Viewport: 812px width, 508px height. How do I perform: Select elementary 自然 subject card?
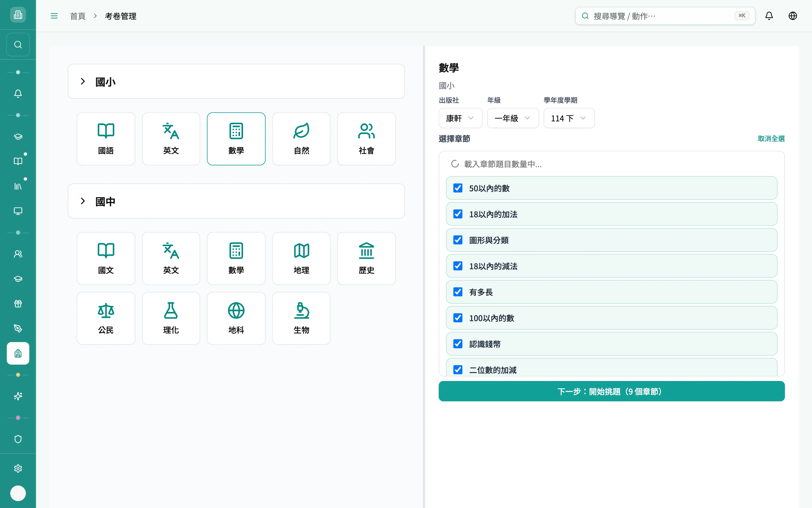301,139
